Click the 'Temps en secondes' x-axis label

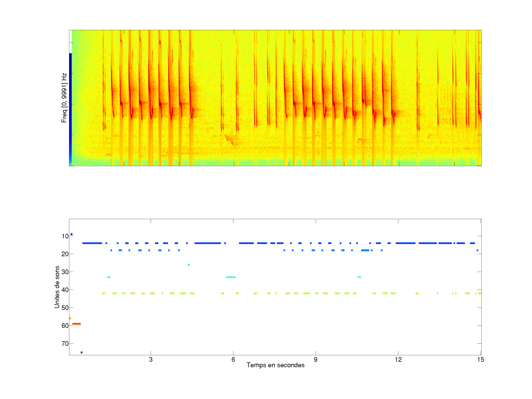275,365
